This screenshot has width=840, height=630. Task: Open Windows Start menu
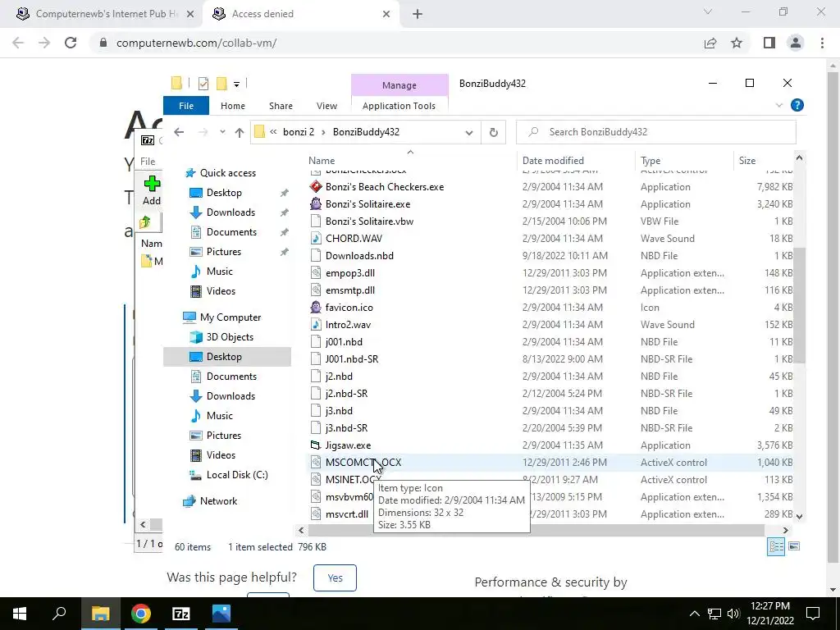point(20,614)
